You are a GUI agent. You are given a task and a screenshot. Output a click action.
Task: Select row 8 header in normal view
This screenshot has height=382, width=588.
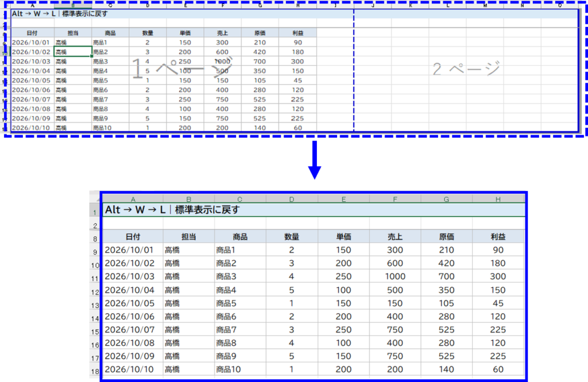point(95,237)
